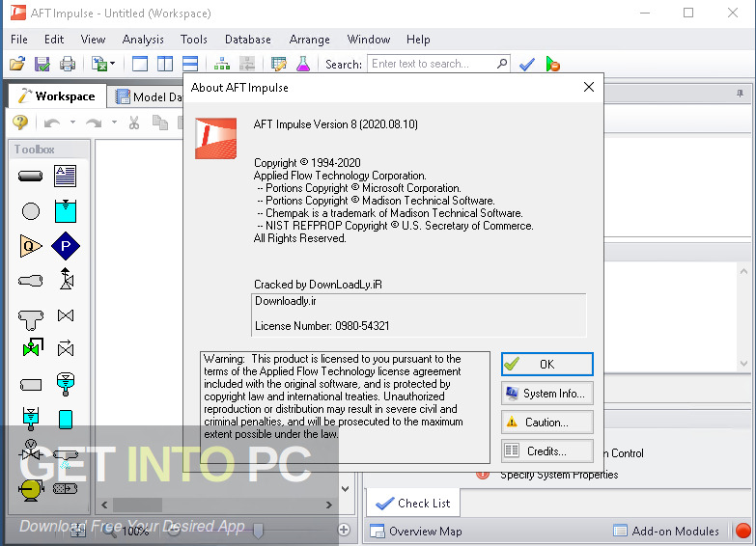Select the Area Change junction in Toolbox
The width and height of the screenshot is (756, 546).
point(30,281)
